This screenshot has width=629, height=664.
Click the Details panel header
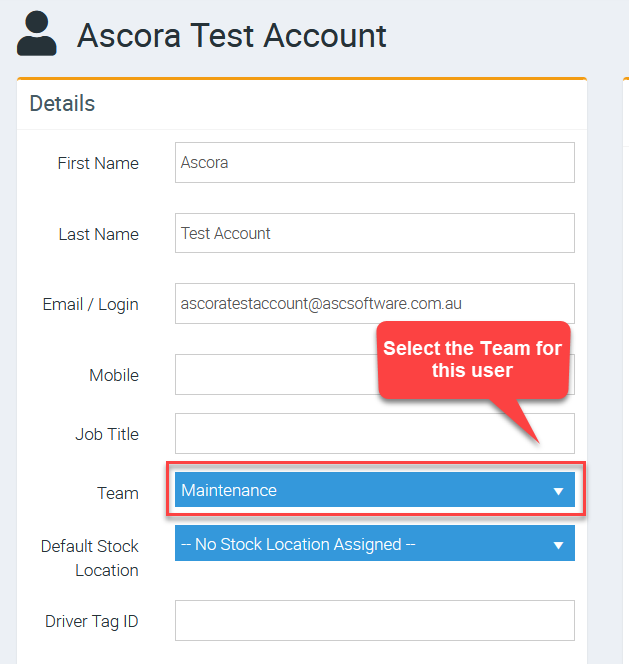tap(62, 103)
